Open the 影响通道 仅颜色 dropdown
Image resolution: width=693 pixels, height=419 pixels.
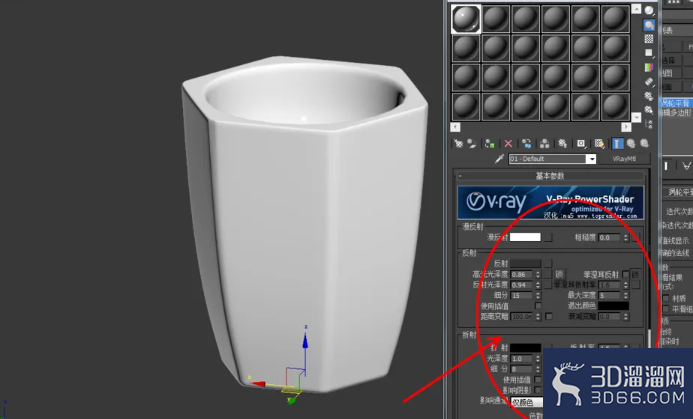pyautogui.click(x=527, y=402)
